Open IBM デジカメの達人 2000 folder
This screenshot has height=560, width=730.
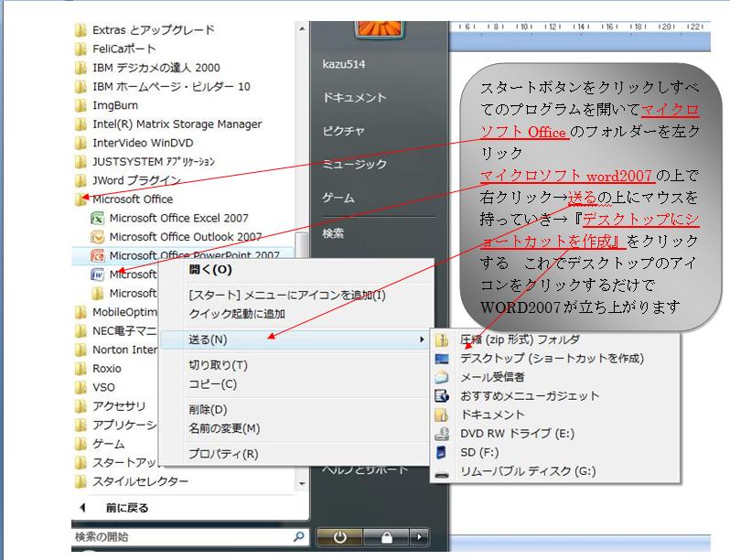147,68
